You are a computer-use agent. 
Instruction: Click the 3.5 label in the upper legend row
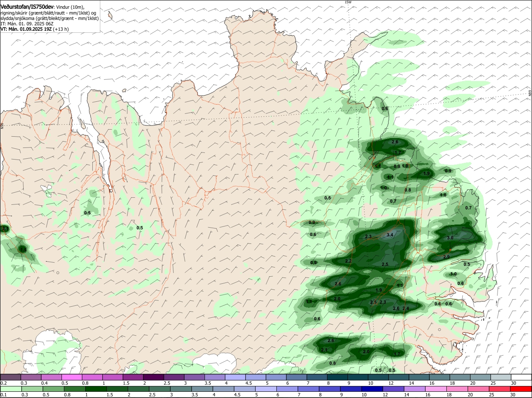208,383
